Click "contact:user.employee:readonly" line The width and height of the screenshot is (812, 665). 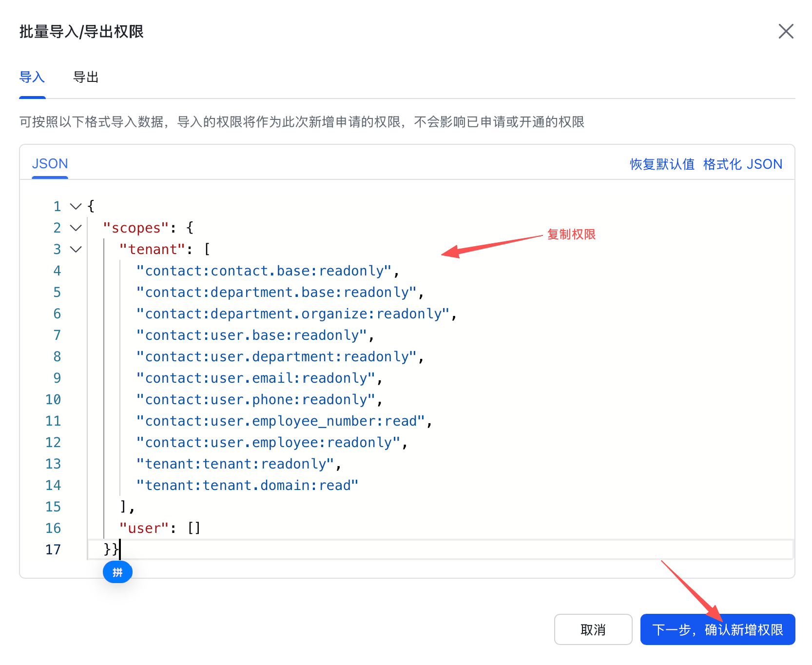(272, 443)
